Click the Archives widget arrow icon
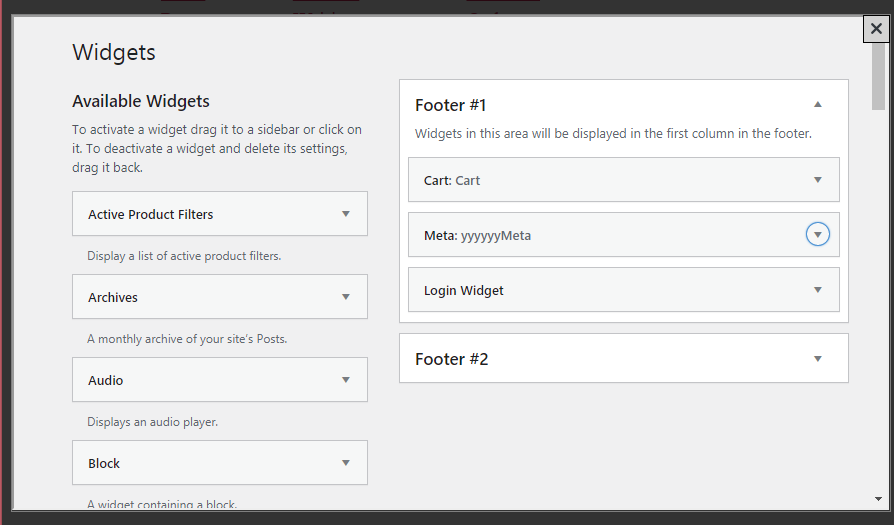Viewport: 894px width, 525px height. (345, 297)
